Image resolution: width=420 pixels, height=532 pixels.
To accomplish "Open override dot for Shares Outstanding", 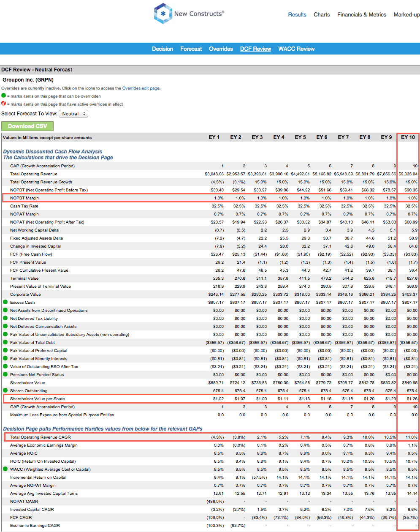I will coord(5,390).
